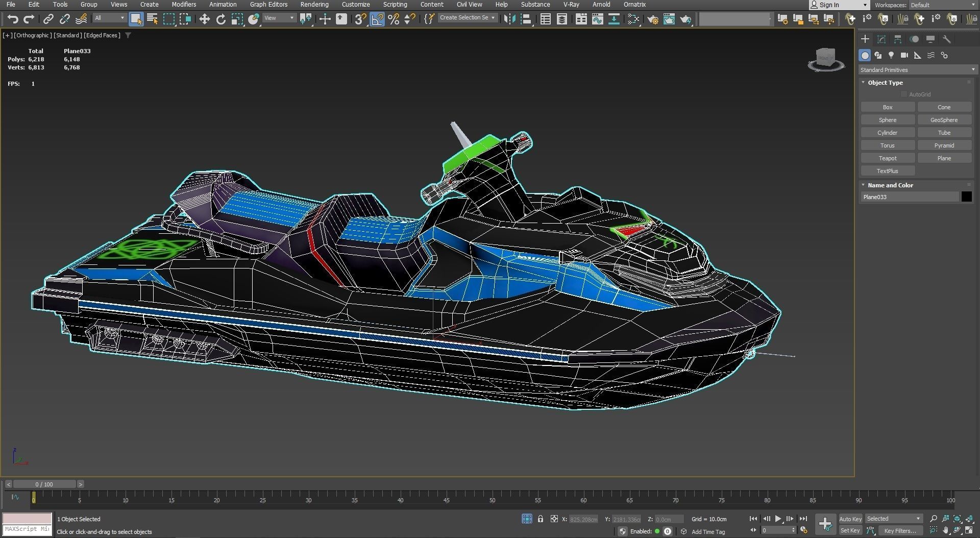Toggle Isolate Selection in status bar

527,519
